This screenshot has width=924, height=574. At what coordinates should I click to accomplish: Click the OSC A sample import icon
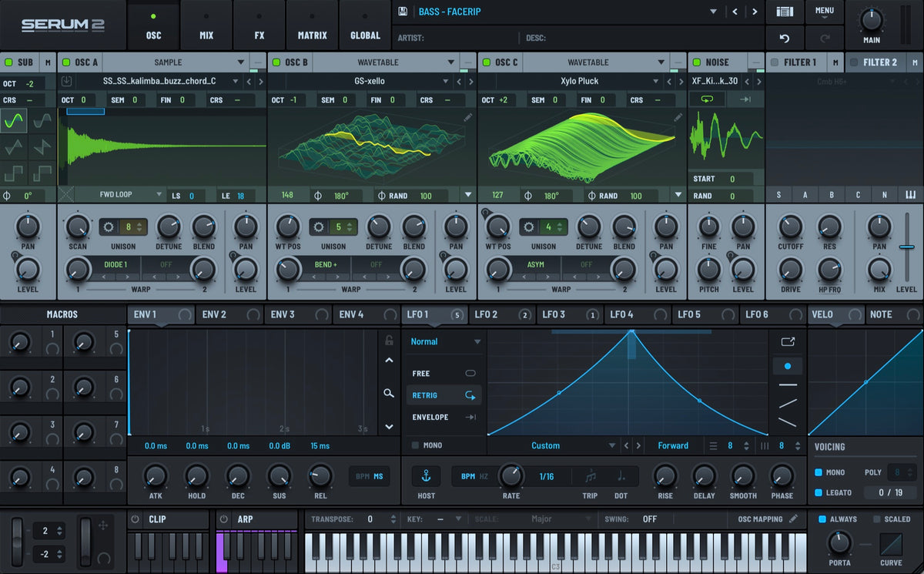[66, 81]
